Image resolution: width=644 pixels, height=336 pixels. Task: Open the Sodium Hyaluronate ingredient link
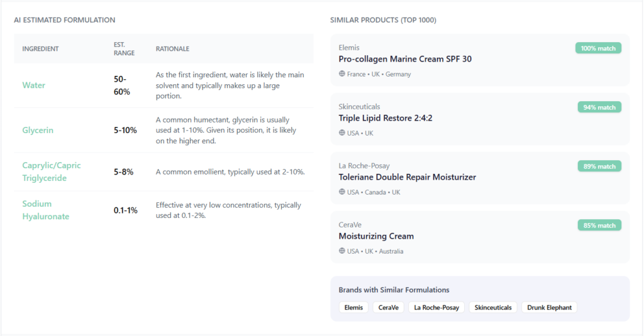pyautogui.click(x=45, y=210)
